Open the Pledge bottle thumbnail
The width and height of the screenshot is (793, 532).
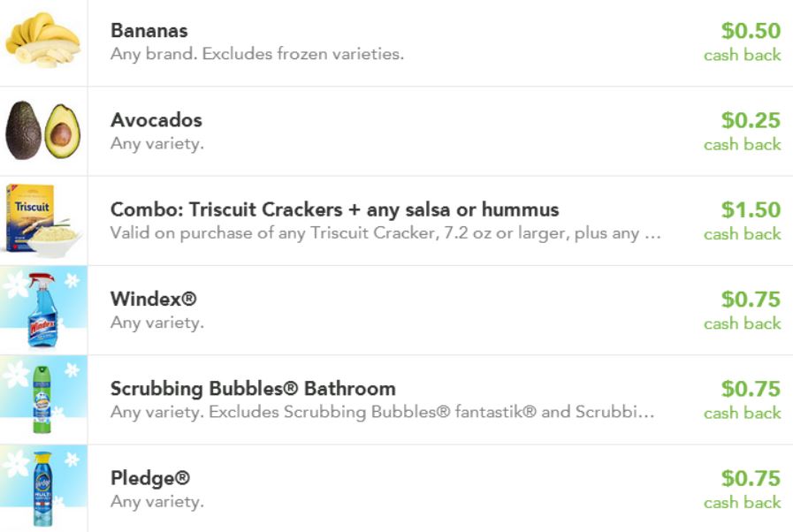42,489
